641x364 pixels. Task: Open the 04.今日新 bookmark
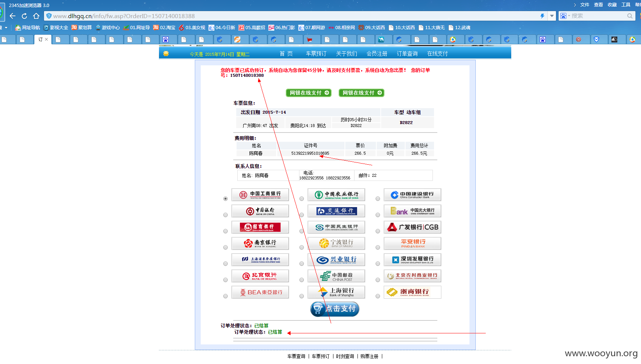(x=222, y=28)
